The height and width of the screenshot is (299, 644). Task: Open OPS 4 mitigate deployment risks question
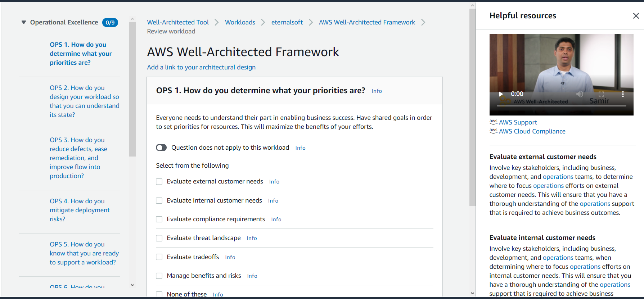click(x=80, y=210)
